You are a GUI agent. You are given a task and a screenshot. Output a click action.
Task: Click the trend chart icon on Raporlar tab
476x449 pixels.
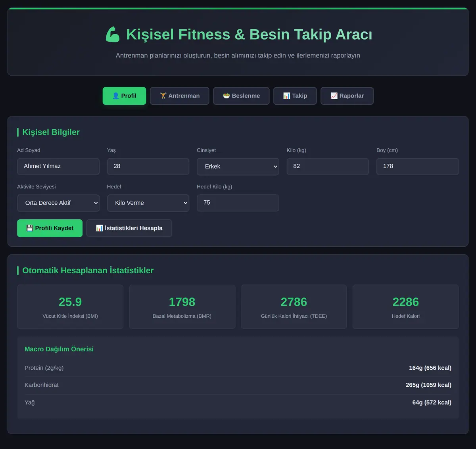pos(334,96)
